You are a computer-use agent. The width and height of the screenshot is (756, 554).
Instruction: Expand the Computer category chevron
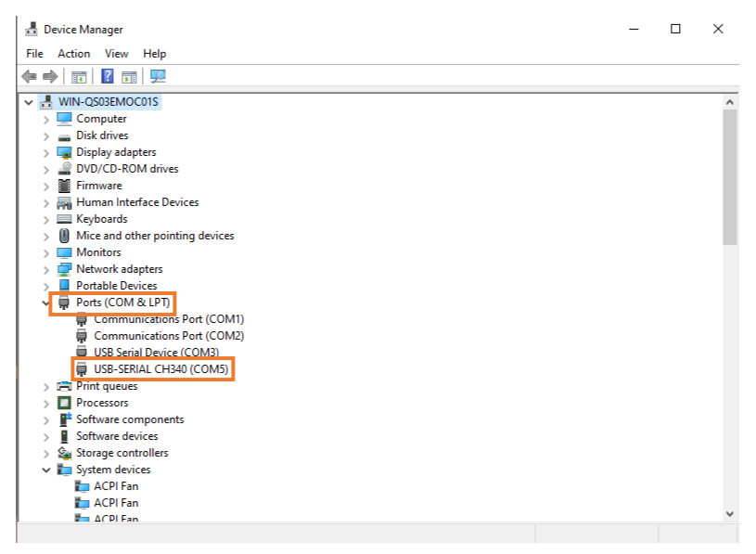pyautogui.click(x=46, y=120)
